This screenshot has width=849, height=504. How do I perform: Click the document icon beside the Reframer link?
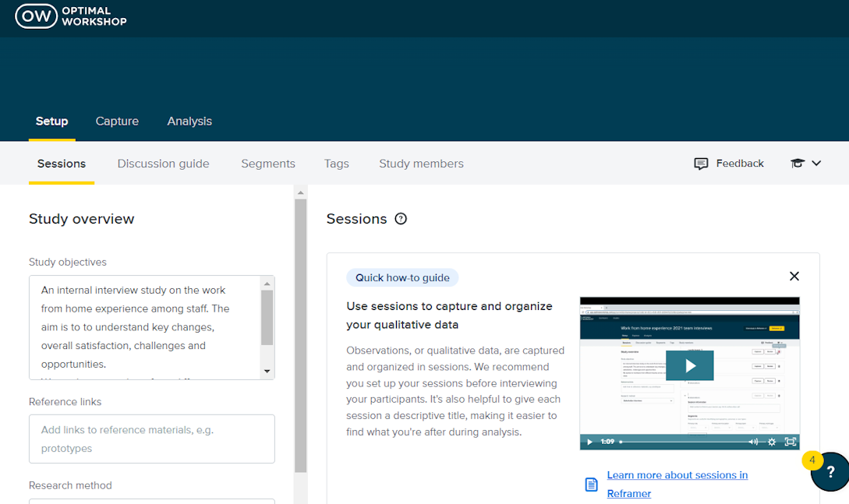click(x=589, y=483)
